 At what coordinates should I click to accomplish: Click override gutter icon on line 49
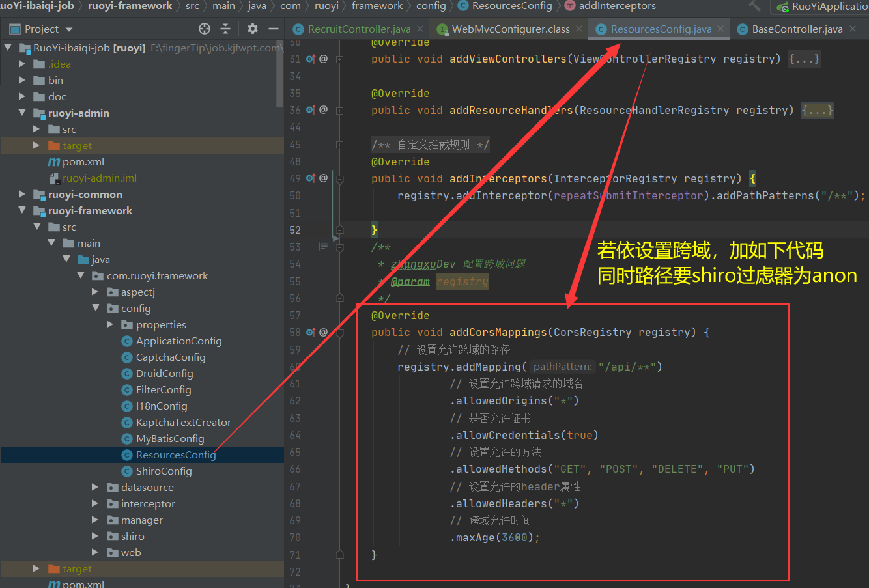[x=311, y=178]
